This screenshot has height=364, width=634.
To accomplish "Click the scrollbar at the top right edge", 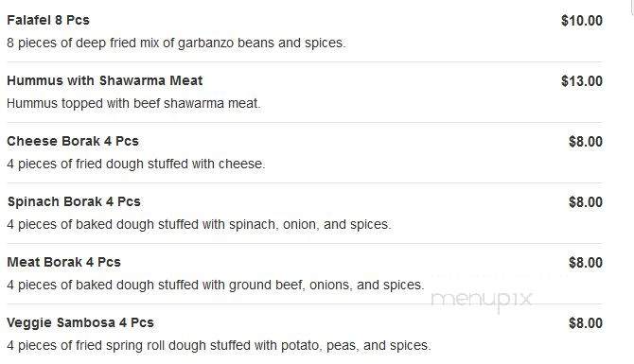I will (x=632, y=9).
